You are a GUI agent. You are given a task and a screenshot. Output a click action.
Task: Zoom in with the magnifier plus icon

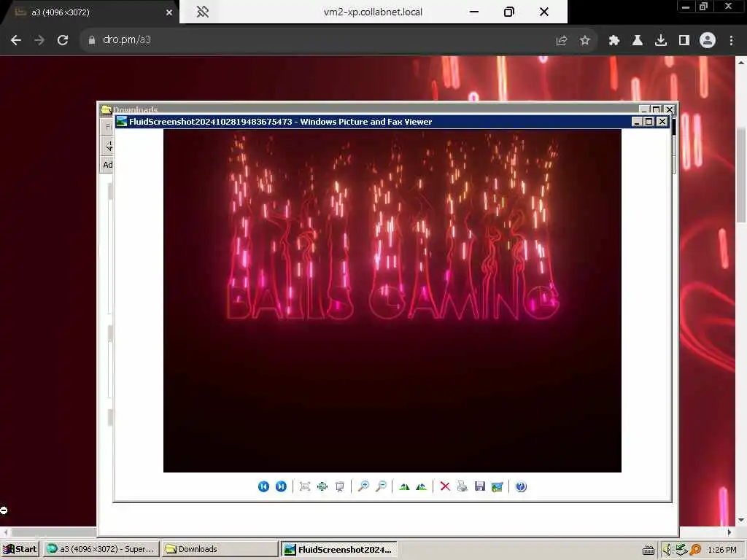tap(363, 486)
